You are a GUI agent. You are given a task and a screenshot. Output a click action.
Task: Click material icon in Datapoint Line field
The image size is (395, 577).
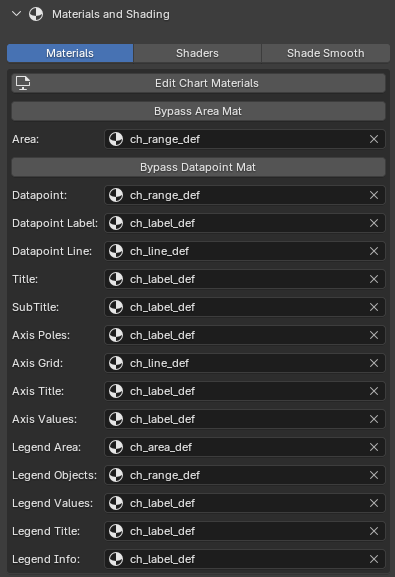(116, 251)
